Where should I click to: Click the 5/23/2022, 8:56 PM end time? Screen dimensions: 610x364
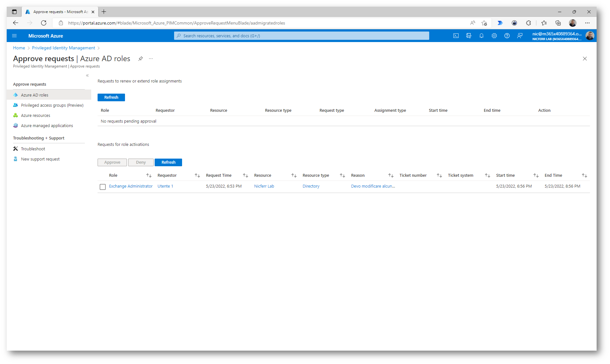(562, 186)
